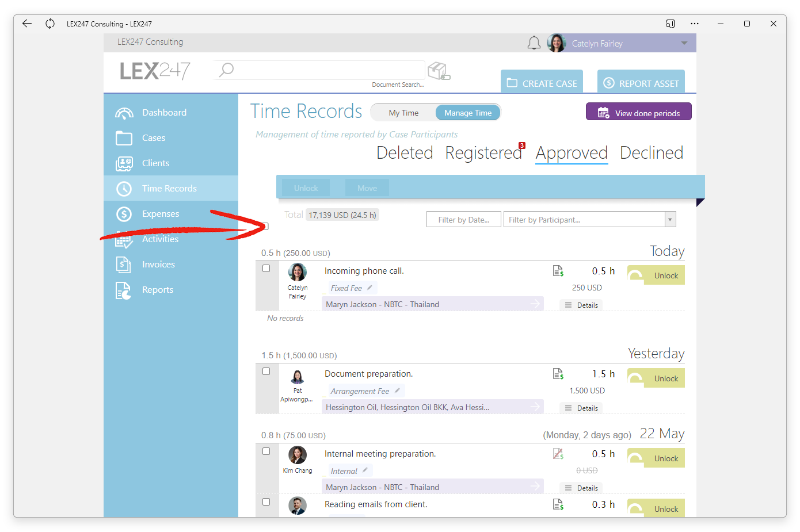Expand the Catelyn Fairley user menu arrow
The image size is (800, 532).
point(684,43)
